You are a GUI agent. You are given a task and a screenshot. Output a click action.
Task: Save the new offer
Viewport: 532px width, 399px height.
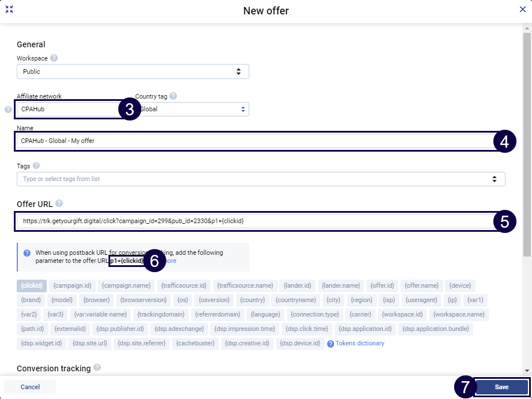(501, 387)
